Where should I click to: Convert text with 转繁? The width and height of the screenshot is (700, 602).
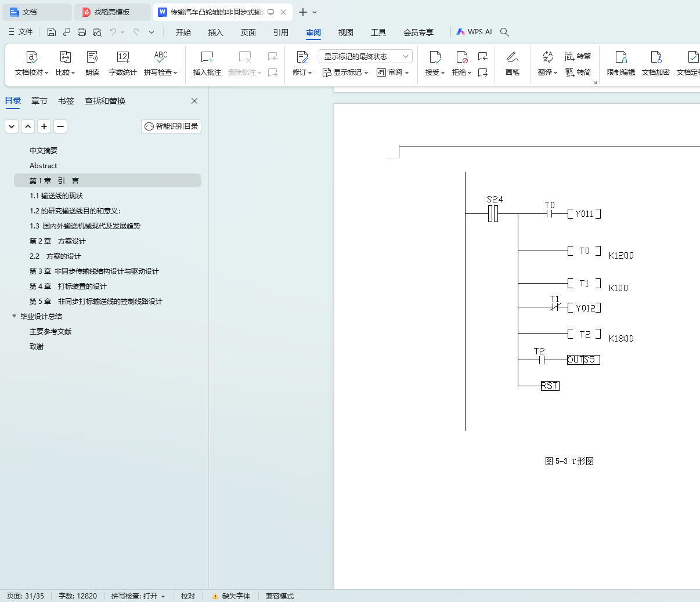point(578,56)
